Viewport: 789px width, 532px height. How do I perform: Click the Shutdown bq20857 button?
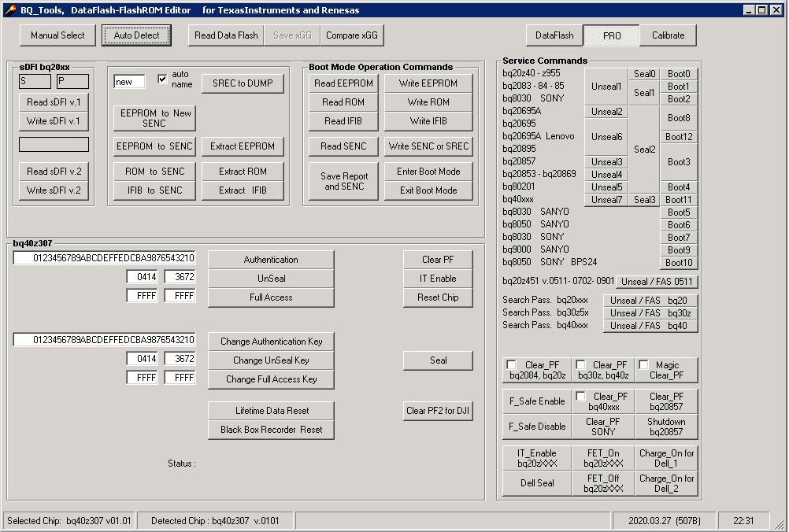pos(666,427)
